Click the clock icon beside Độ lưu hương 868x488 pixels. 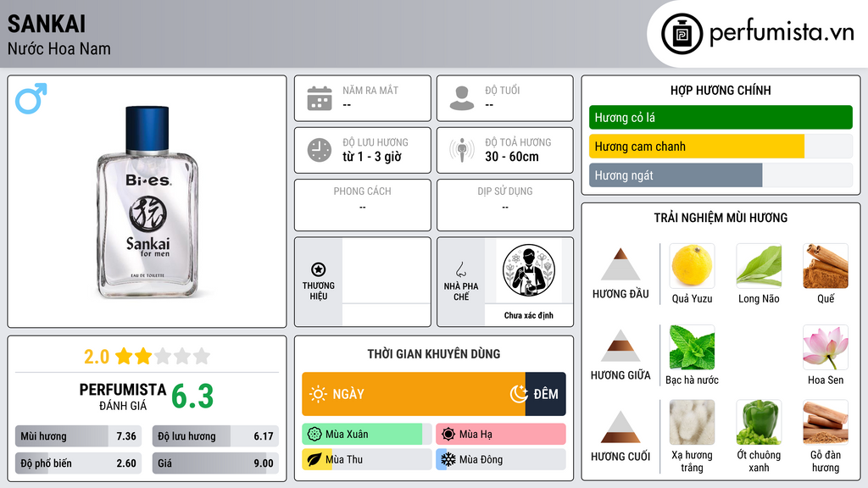[320, 150]
